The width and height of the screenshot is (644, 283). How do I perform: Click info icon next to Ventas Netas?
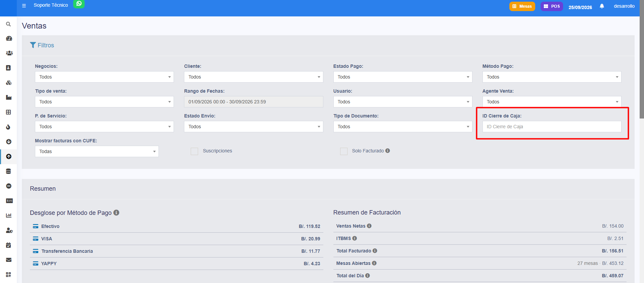click(369, 226)
